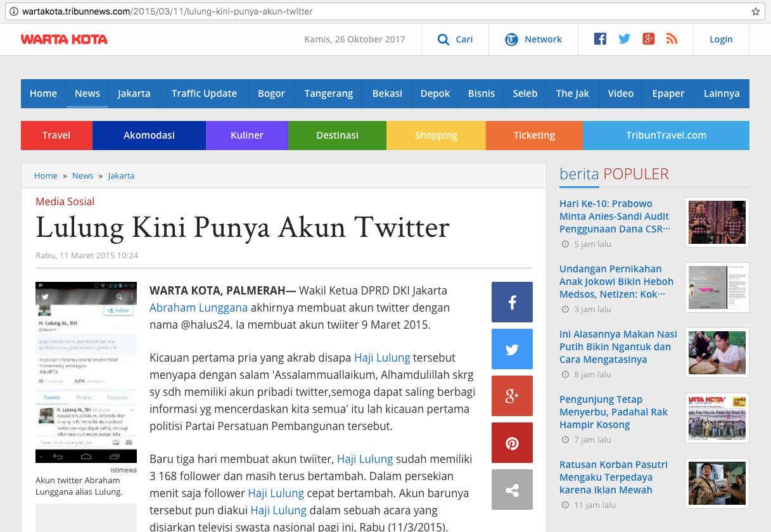Click the green Destinasi tab
Viewport: 771px width, 532px height.
point(337,136)
